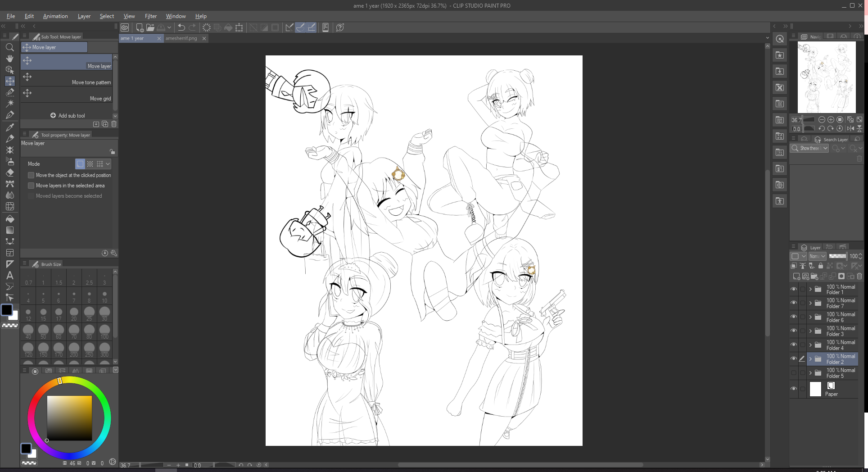Click Add sub tool button
Viewport: 868px width, 472px height.
[68, 116]
